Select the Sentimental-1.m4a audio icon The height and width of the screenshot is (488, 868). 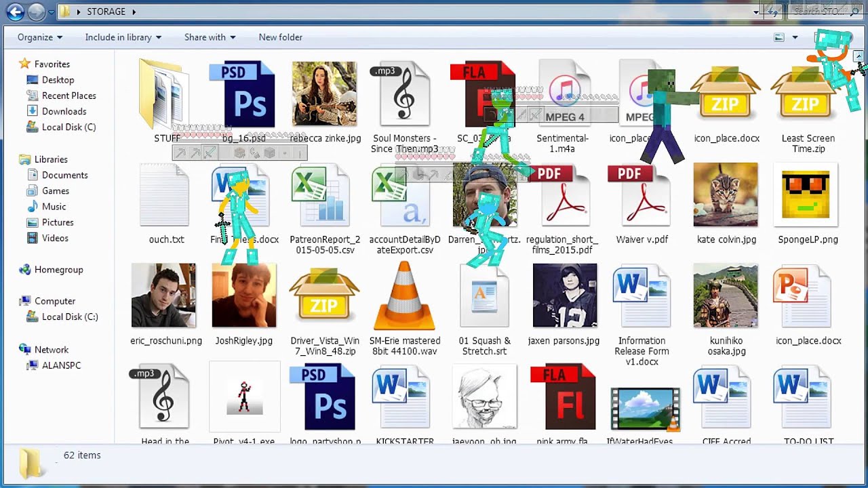pyautogui.click(x=564, y=94)
